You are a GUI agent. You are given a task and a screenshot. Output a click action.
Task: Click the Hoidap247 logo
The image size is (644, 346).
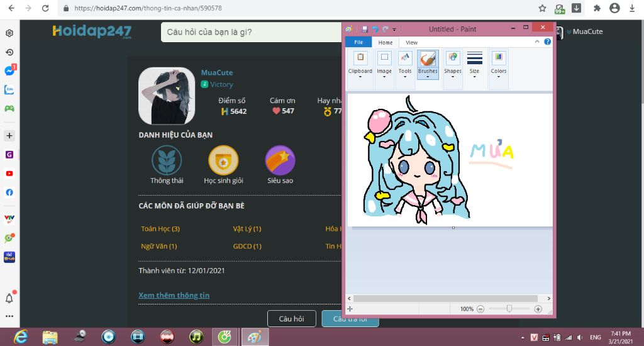(x=92, y=31)
